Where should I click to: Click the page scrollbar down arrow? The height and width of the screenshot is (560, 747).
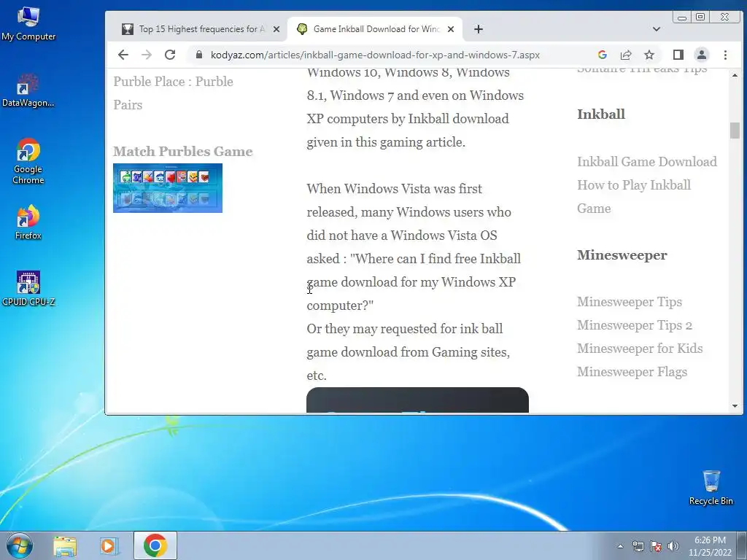tap(735, 406)
